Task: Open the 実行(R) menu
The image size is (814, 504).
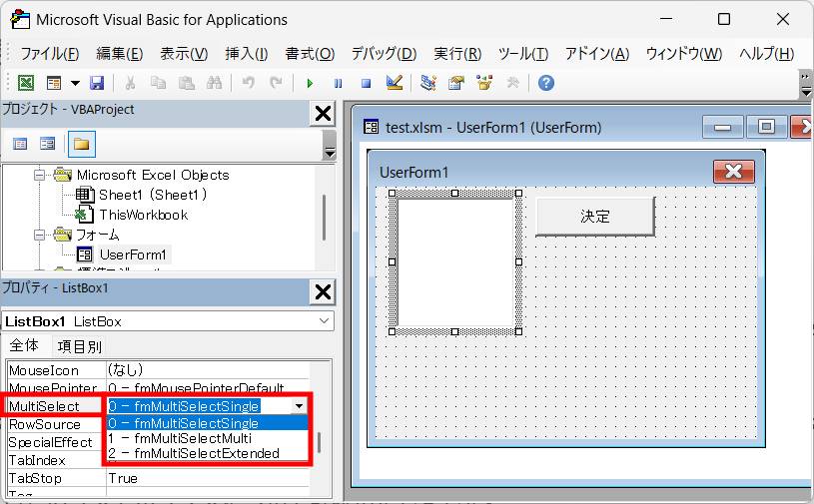Action: tap(457, 54)
